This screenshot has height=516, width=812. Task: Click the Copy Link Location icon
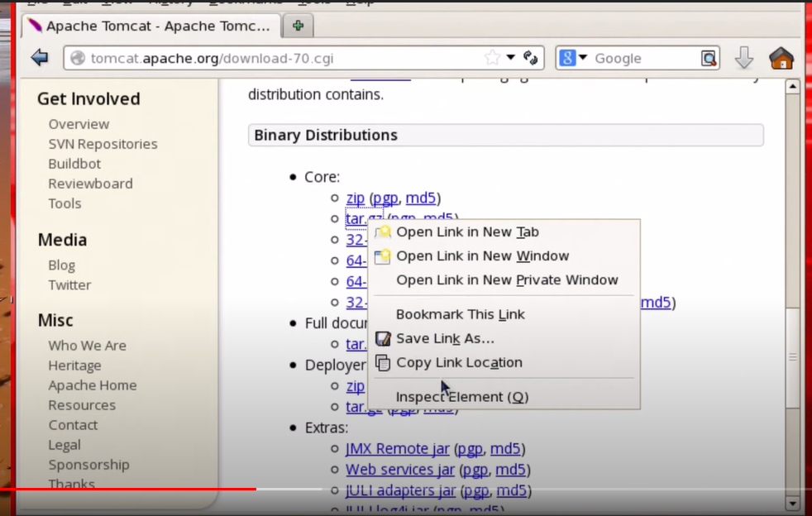coord(383,363)
